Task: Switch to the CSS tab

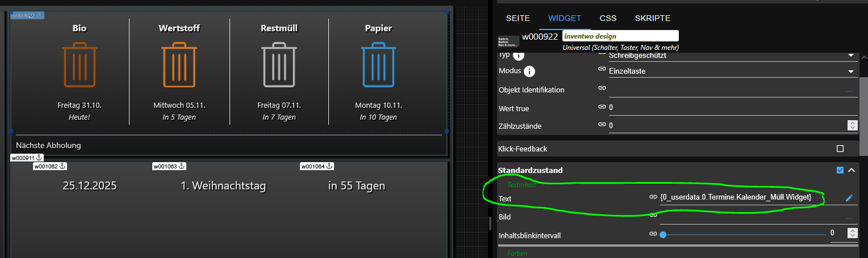Action: [608, 18]
